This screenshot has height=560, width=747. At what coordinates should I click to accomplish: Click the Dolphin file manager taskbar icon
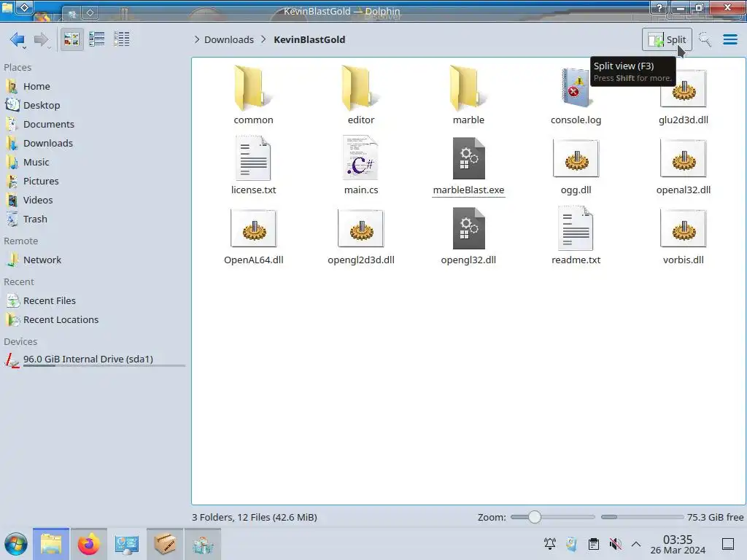pos(51,544)
